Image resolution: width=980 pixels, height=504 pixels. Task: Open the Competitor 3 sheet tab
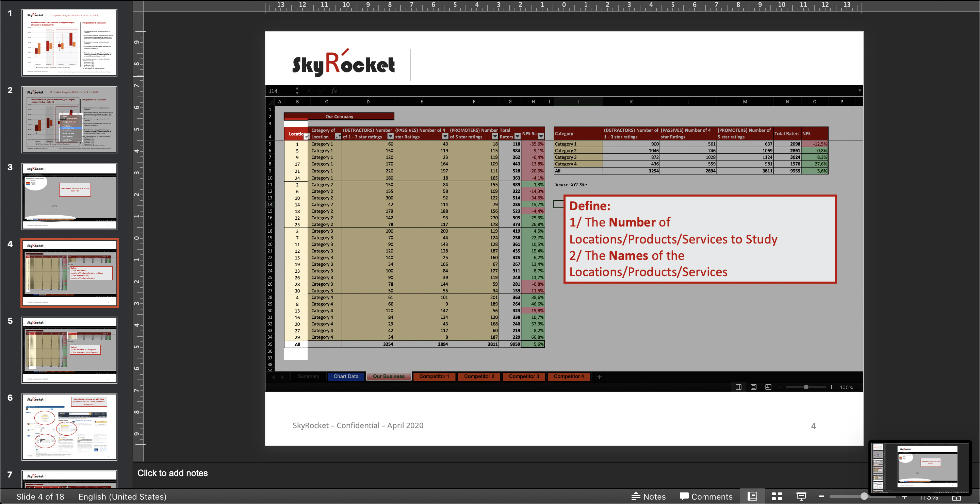pos(524,376)
